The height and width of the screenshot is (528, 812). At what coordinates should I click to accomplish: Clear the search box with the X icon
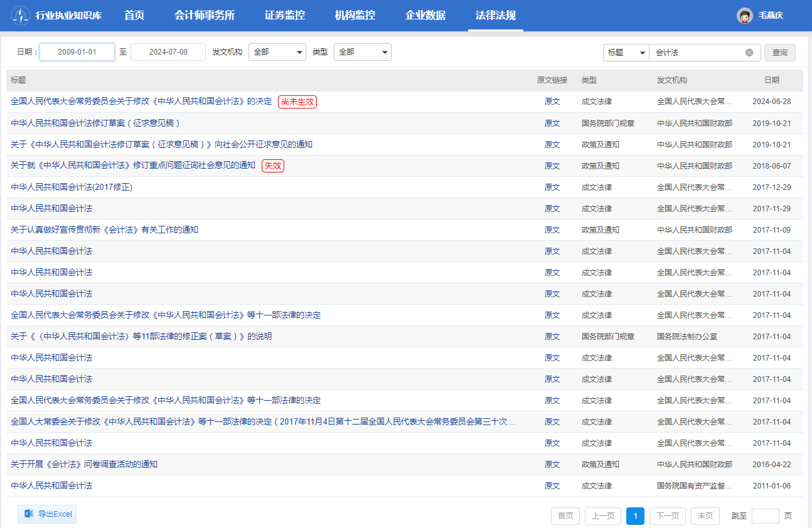[x=749, y=53]
